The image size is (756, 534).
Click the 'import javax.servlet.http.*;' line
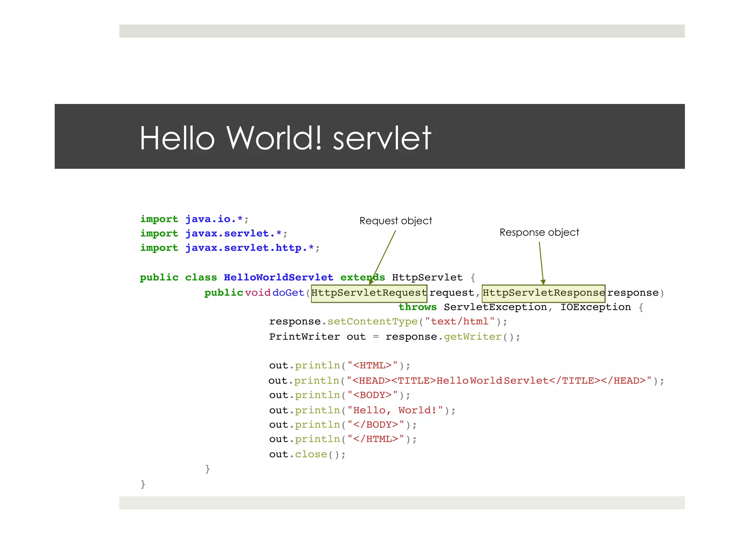pos(230,248)
